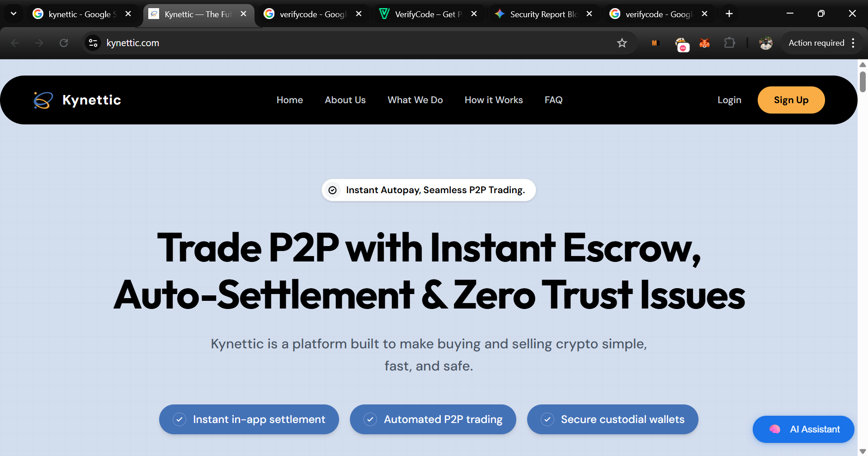Open the MetaMask extension icon
868x456 pixels.
pyautogui.click(x=704, y=43)
